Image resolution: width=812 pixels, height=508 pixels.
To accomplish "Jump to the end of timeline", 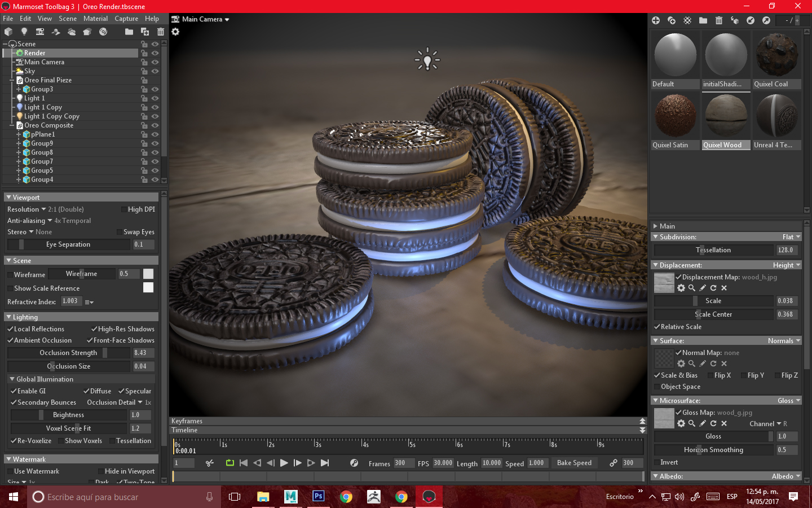I will click(325, 463).
